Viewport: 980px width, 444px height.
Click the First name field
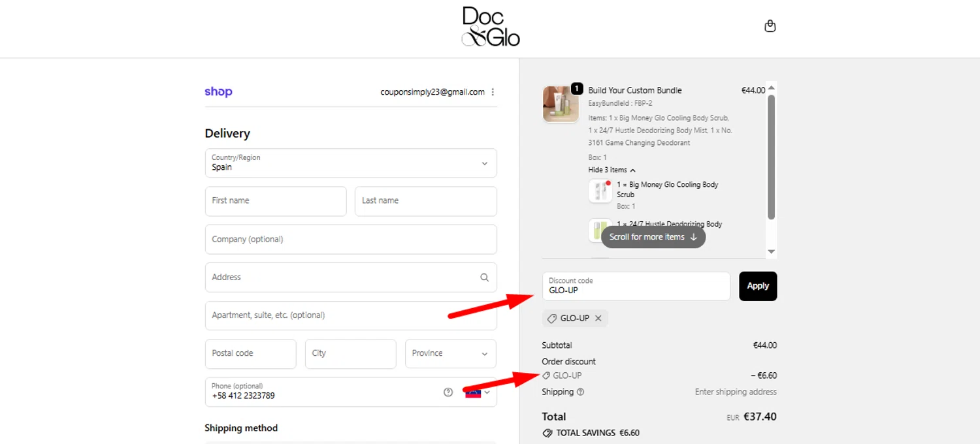click(x=276, y=201)
